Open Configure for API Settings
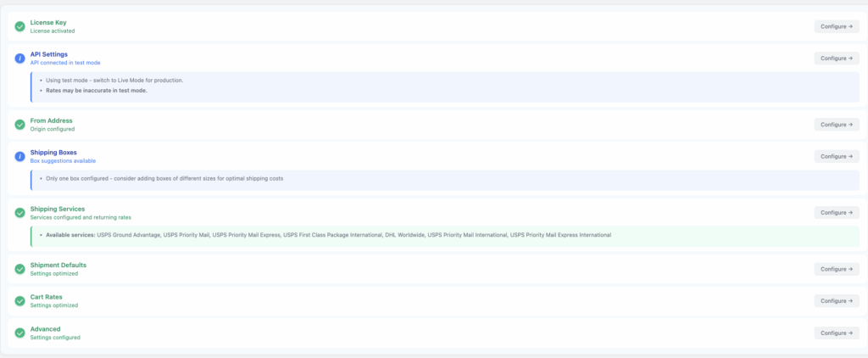 pyautogui.click(x=836, y=59)
